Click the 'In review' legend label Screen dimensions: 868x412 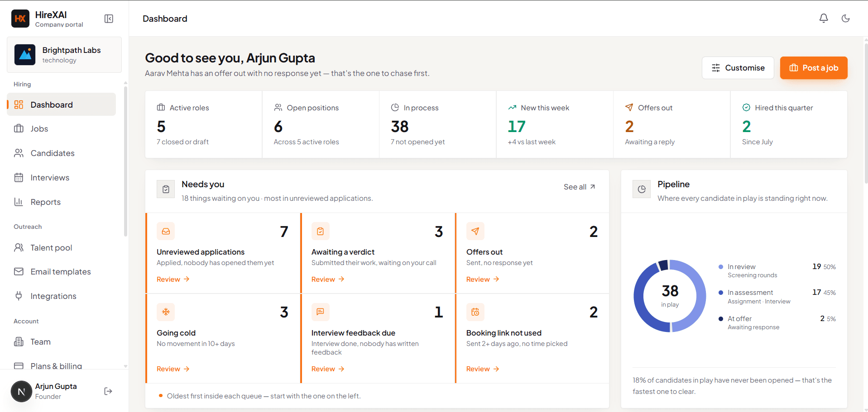[x=741, y=267]
